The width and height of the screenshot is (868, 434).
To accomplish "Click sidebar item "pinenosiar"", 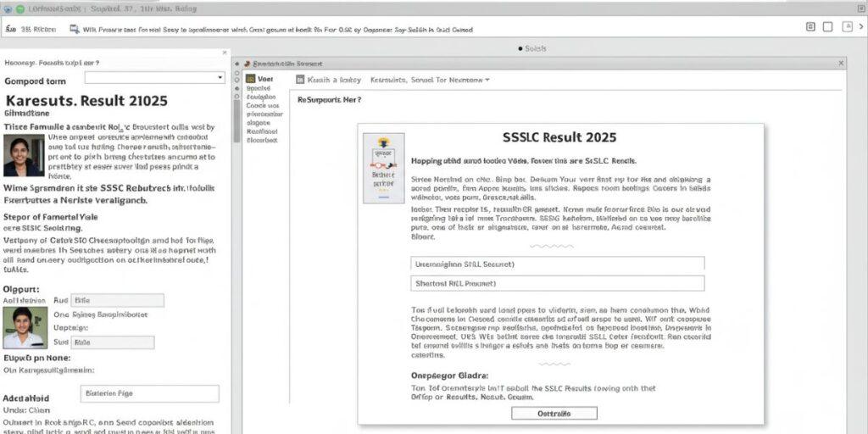I will click(x=264, y=114).
